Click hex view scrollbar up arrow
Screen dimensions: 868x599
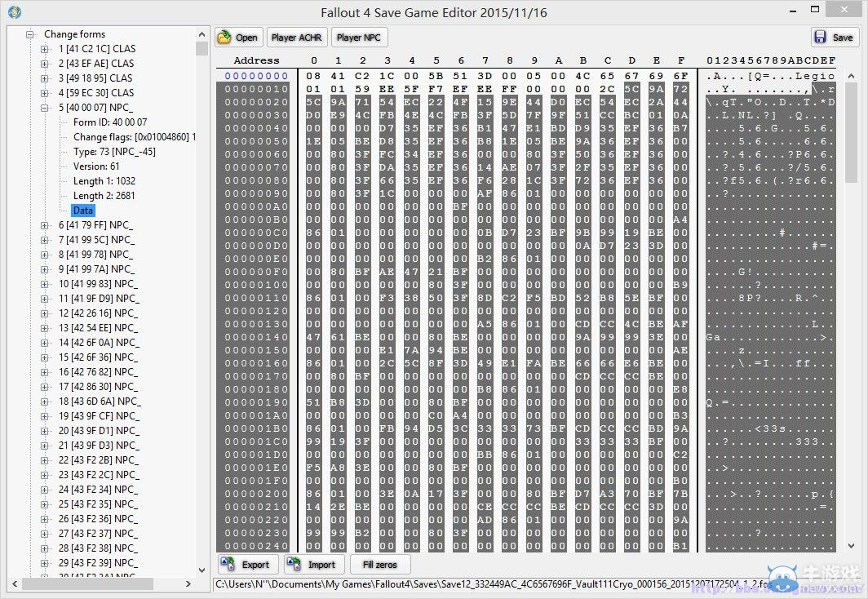(x=852, y=76)
